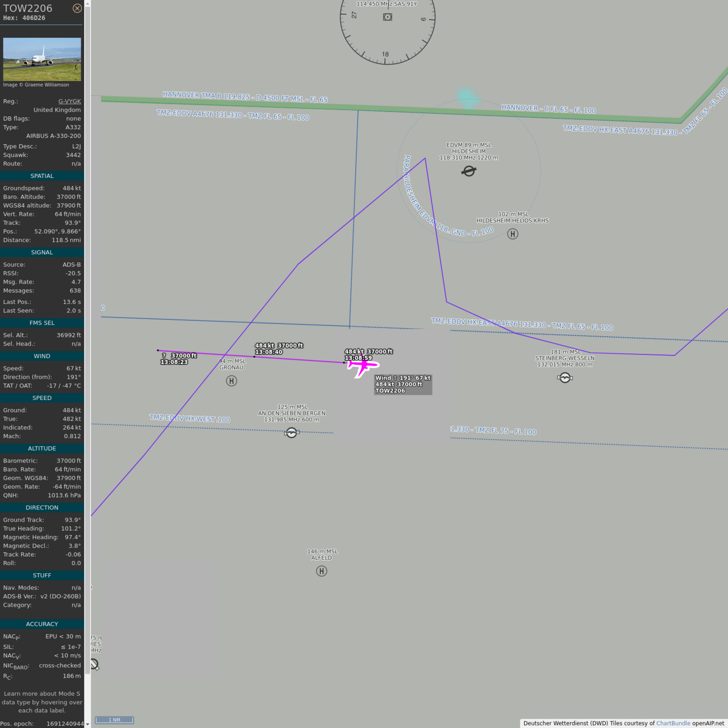Image resolution: width=728 pixels, height=728 pixels.
Task: Click the sidebar scrollbar down arrow
Action: (x=87, y=724)
